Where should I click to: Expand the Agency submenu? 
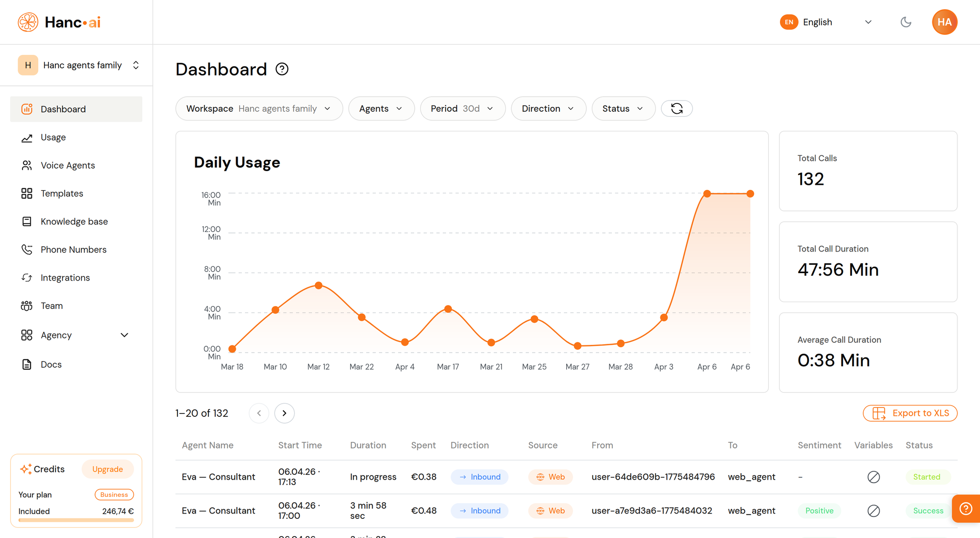[124, 335]
